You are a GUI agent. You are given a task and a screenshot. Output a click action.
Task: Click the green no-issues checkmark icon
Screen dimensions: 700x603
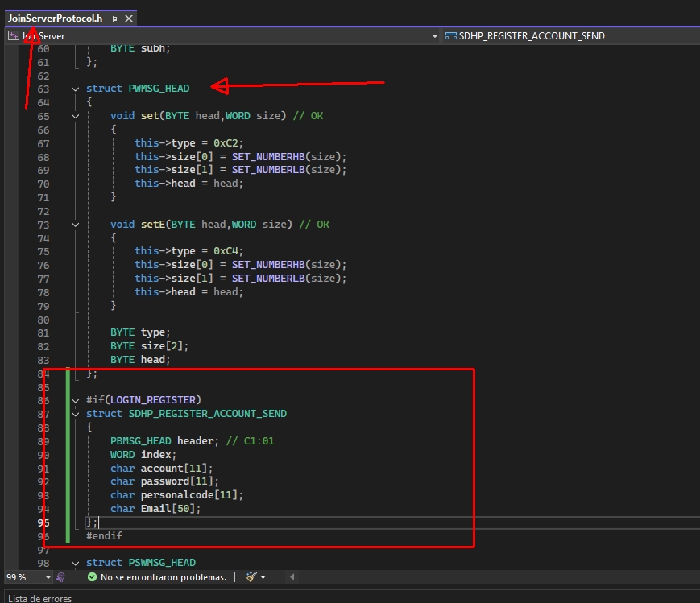(92, 577)
